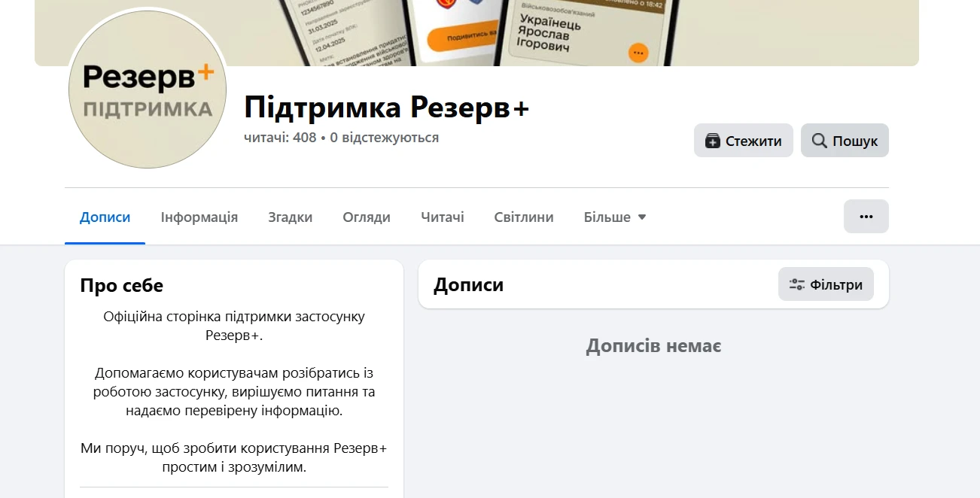Click the Пошук search button
The height and width of the screenshot is (498, 980).
pos(845,141)
